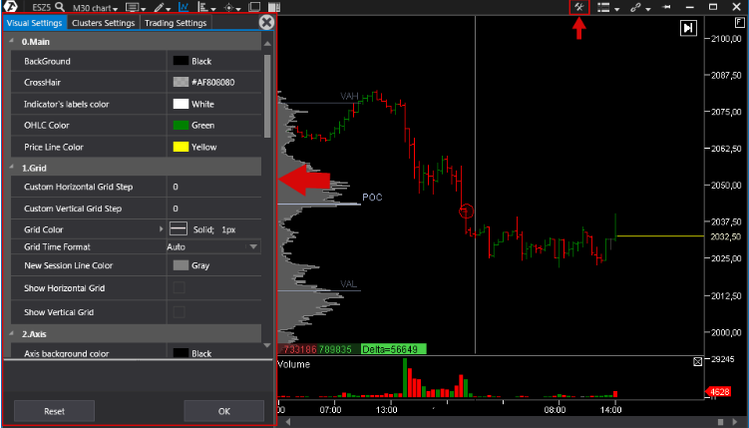Open the M30 chart timeframe dropdown

pos(95,8)
